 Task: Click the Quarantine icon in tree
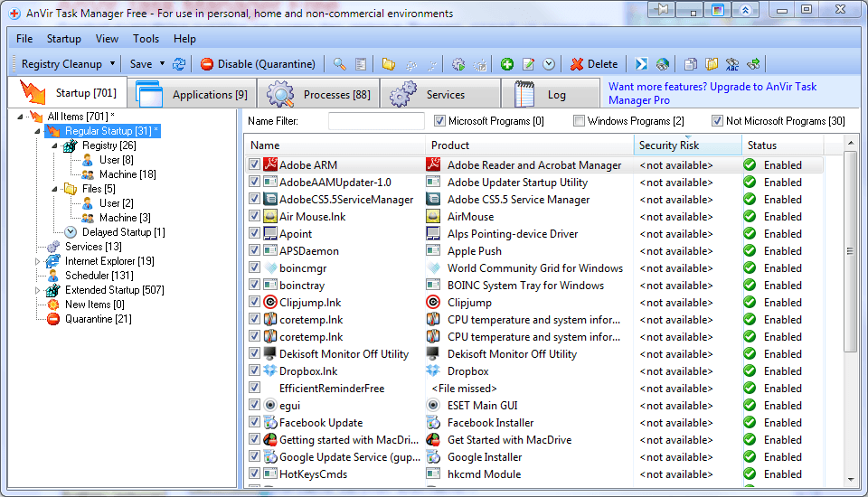click(x=53, y=319)
